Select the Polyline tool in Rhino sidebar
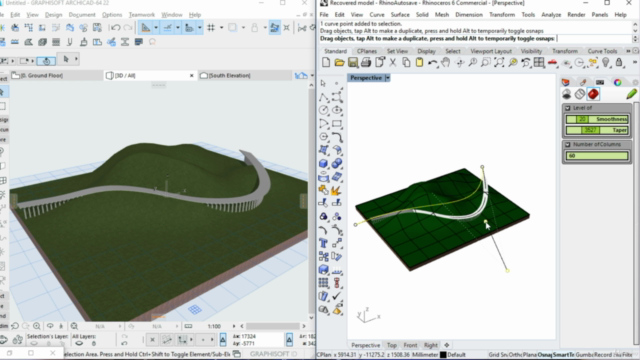 (x=324, y=97)
